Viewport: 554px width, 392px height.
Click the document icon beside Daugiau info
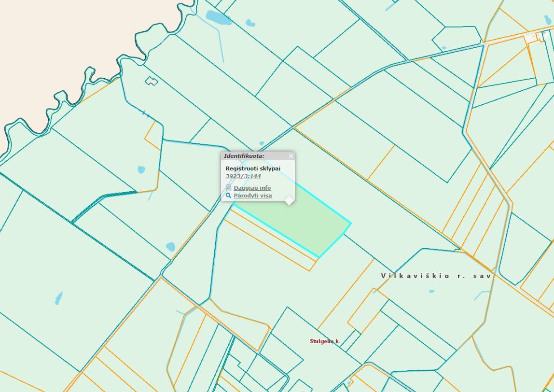(229, 187)
